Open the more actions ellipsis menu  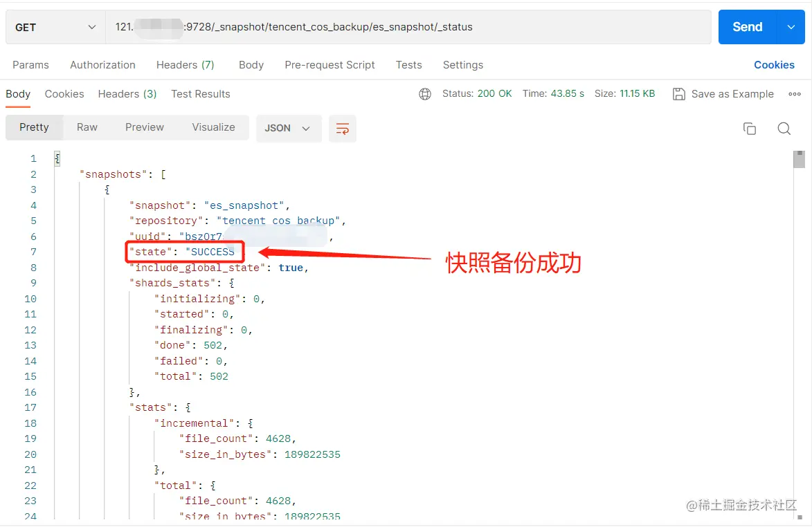(795, 93)
